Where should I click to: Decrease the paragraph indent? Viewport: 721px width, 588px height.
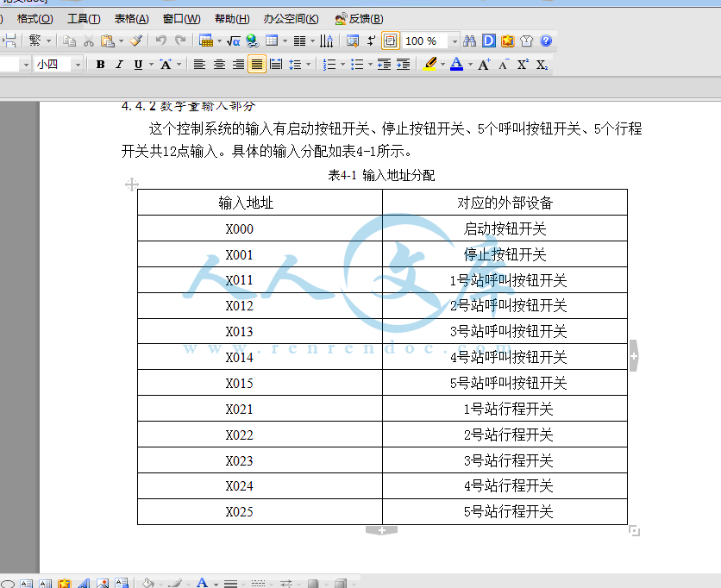(384, 65)
